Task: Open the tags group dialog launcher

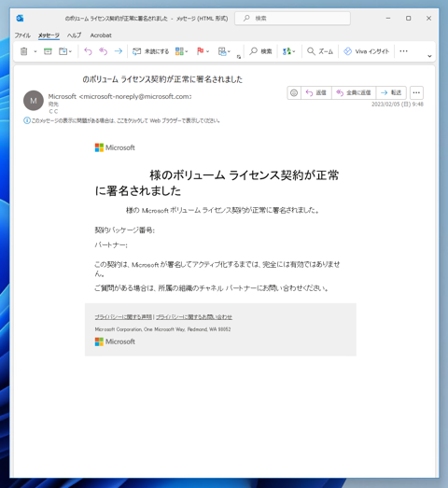Action: [239, 57]
